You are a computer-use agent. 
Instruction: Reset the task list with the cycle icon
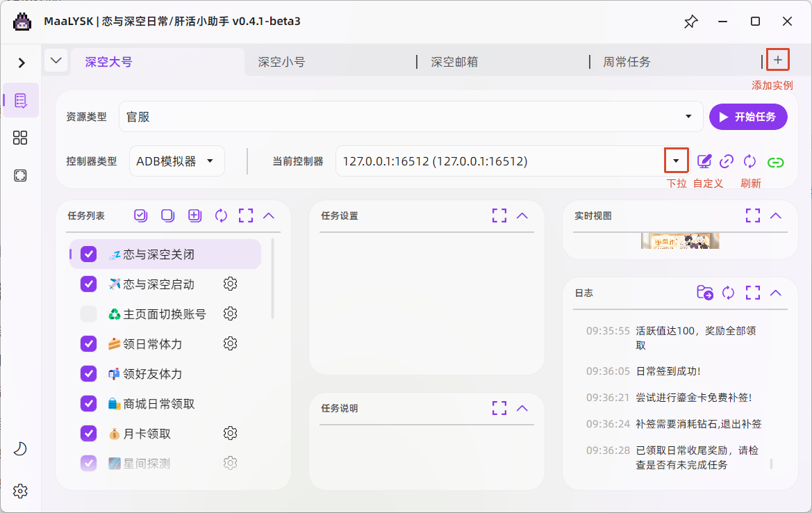(x=221, y=215)
